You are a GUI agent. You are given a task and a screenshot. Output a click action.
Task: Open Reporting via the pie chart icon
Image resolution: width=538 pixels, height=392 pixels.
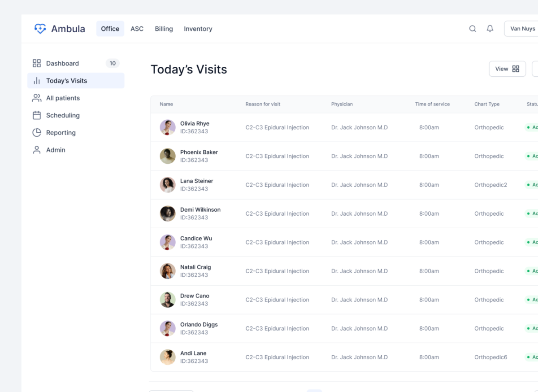pyautogui.click(x=36, y=132)
